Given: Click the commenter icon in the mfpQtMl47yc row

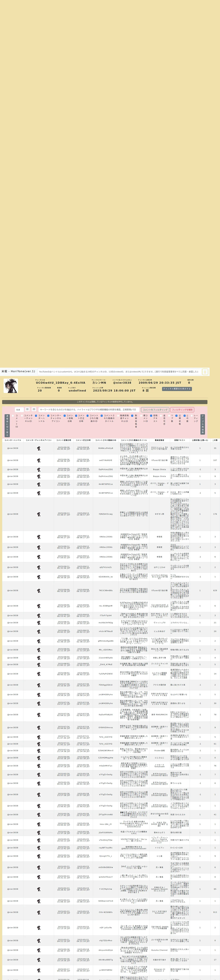Looking at the screenshot, I should 39,766.
